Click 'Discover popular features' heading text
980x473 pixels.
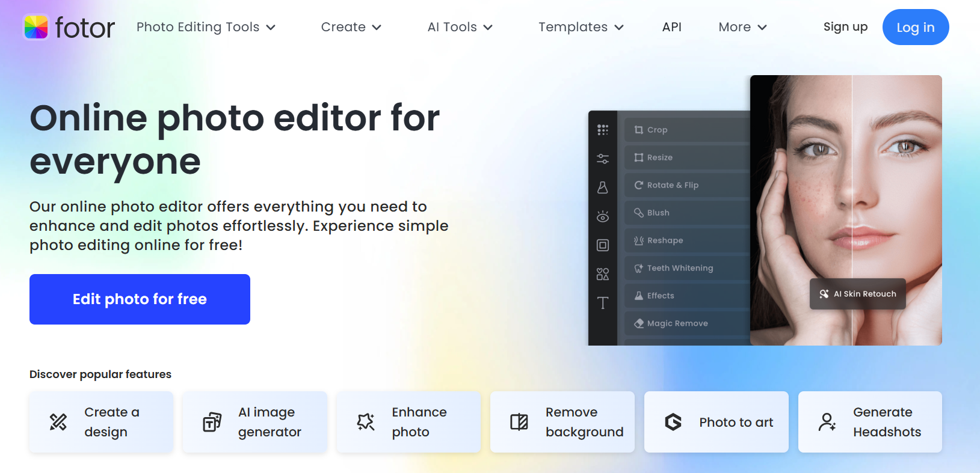point(100,374)
